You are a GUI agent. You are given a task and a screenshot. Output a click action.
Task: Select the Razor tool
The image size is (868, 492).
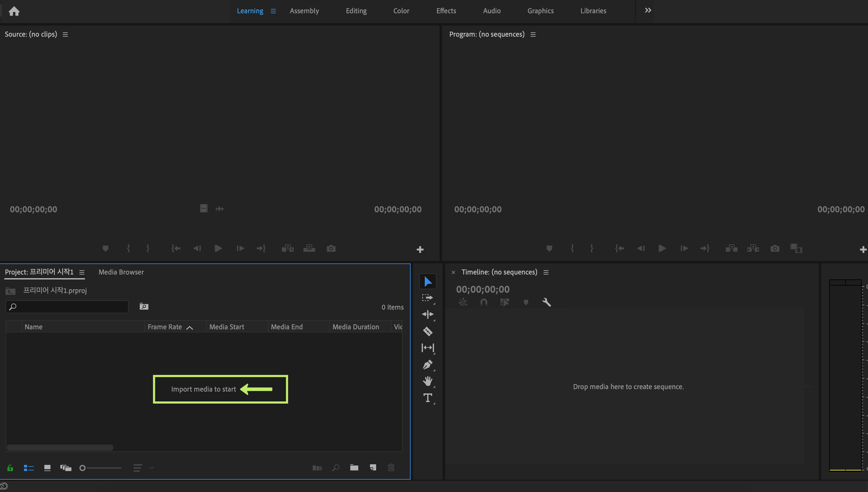click(x=428, y=331)
